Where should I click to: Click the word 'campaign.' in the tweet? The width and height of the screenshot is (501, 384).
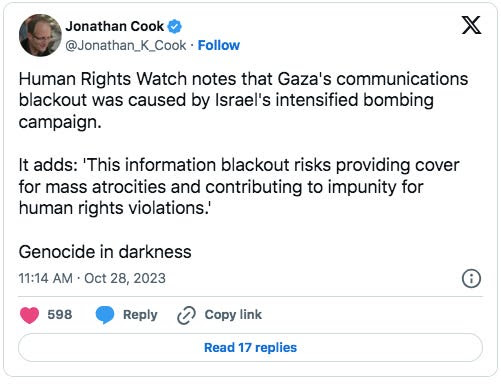tap(60, 122)
